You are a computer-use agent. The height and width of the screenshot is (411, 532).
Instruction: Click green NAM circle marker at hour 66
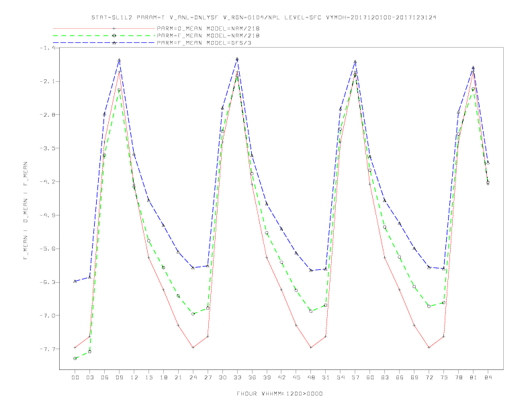(x=400, y=257)
